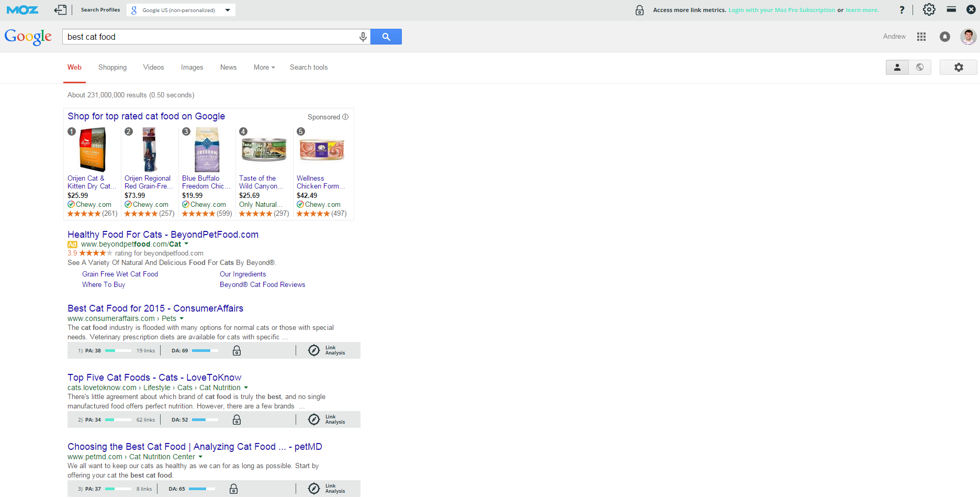This screenshot has height=498, width=980.
Task: Click locked metrics padlock in ConsumerAffairs bar
Action: pos(236,351)
